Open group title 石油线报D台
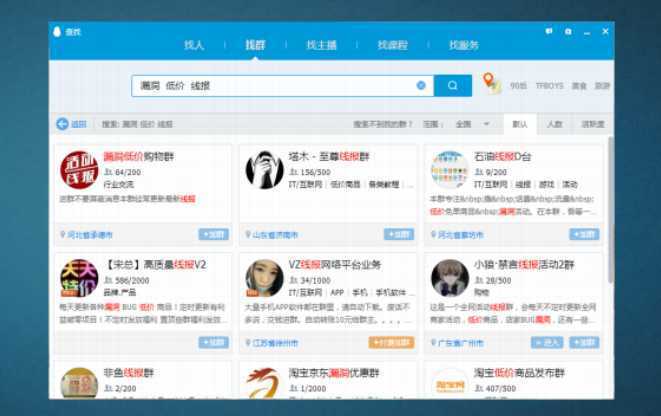Screen dimensions: 661x416 [502, 157]
